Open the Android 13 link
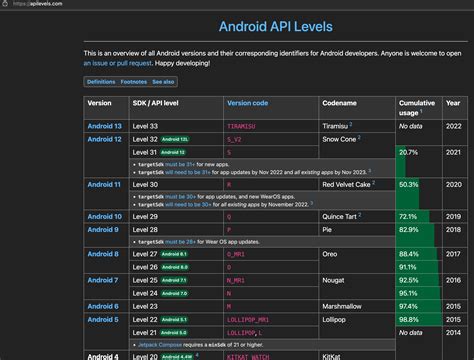 pyautogui.click(x=104, y=126)
